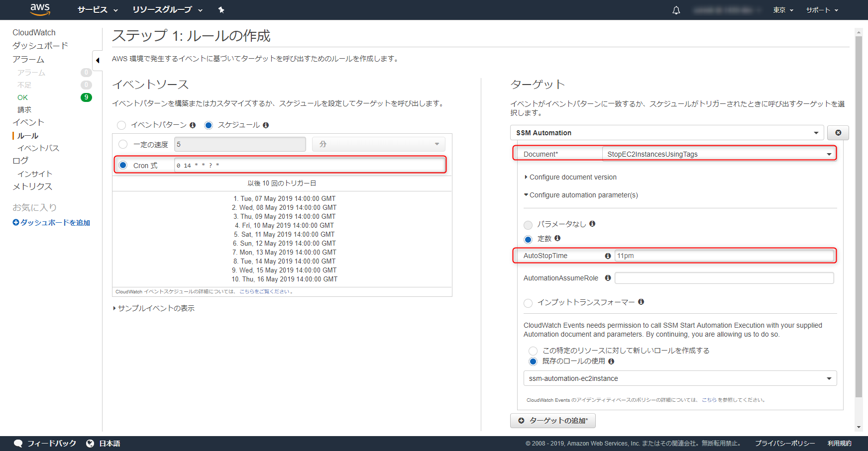Image resolution: width=868 pixels, height=451 pixels.
Task: Open イベントバス in sidebar
Action: [38, 148]
